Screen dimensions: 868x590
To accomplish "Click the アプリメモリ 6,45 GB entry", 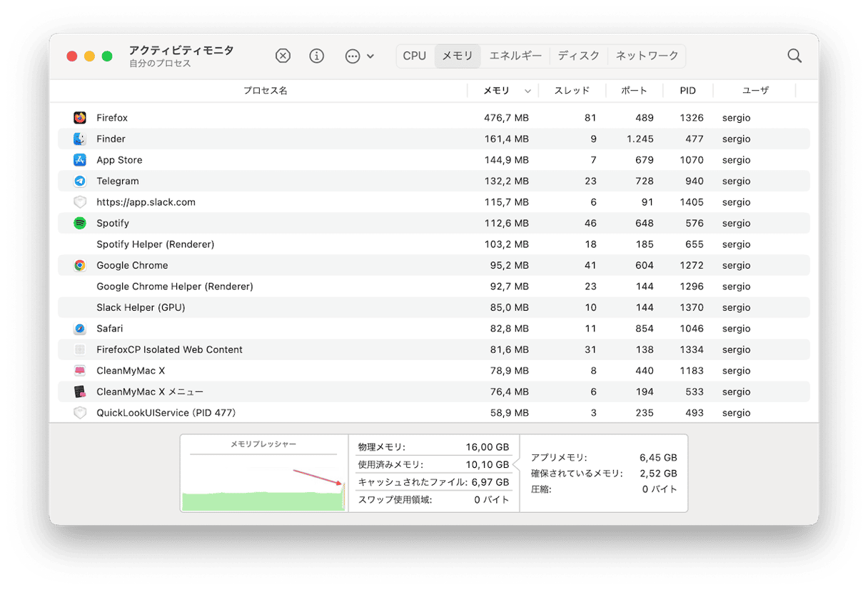I will [x=604, y=457].
